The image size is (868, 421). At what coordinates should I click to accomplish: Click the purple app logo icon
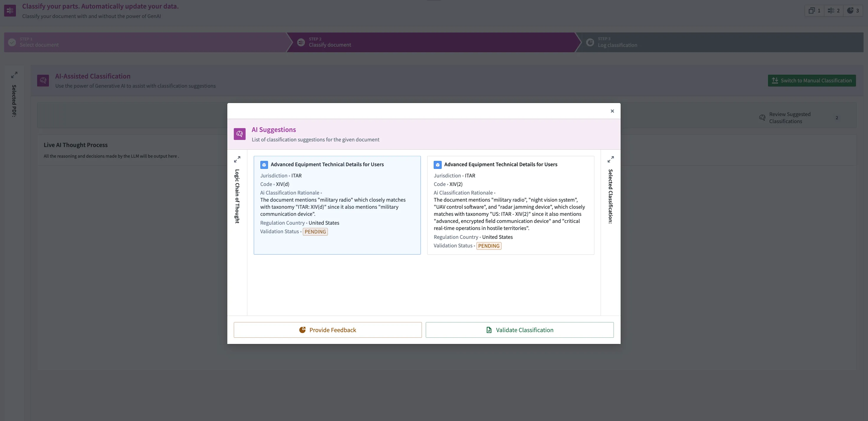pos(10,10)
